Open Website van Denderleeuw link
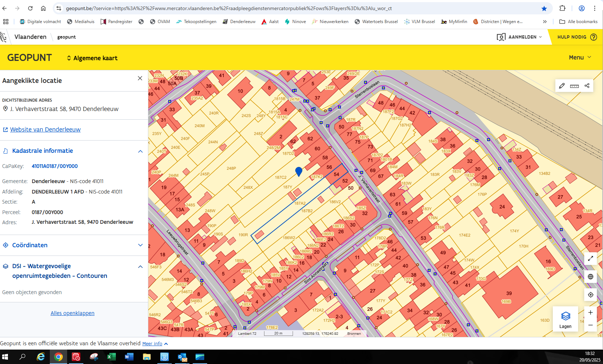 click(45, 129)
